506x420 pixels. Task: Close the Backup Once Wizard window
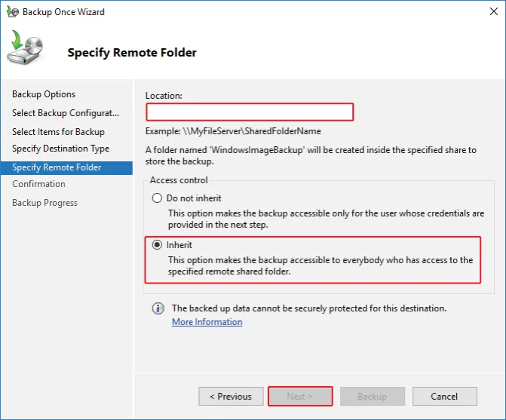(493, 11)
